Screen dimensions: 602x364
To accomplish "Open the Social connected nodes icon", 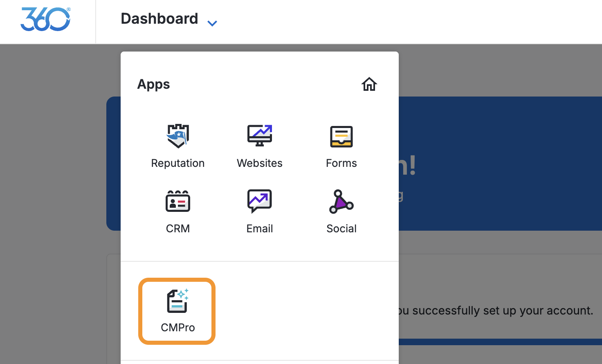I will [x=341, y=201].
